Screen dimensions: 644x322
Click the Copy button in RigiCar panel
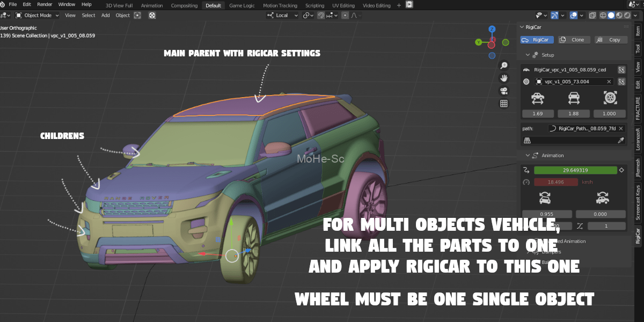point(610,40)
